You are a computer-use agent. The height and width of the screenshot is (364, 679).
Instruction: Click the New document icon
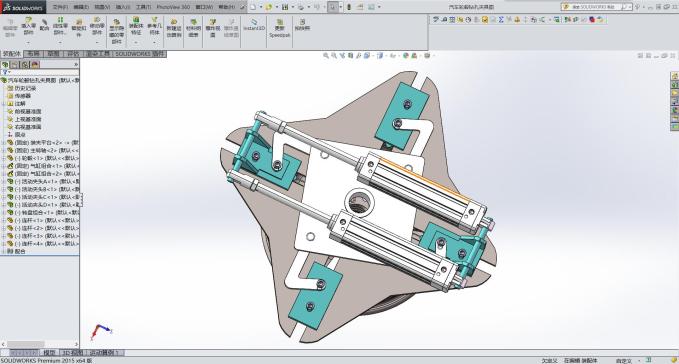[x=253, y=7]
